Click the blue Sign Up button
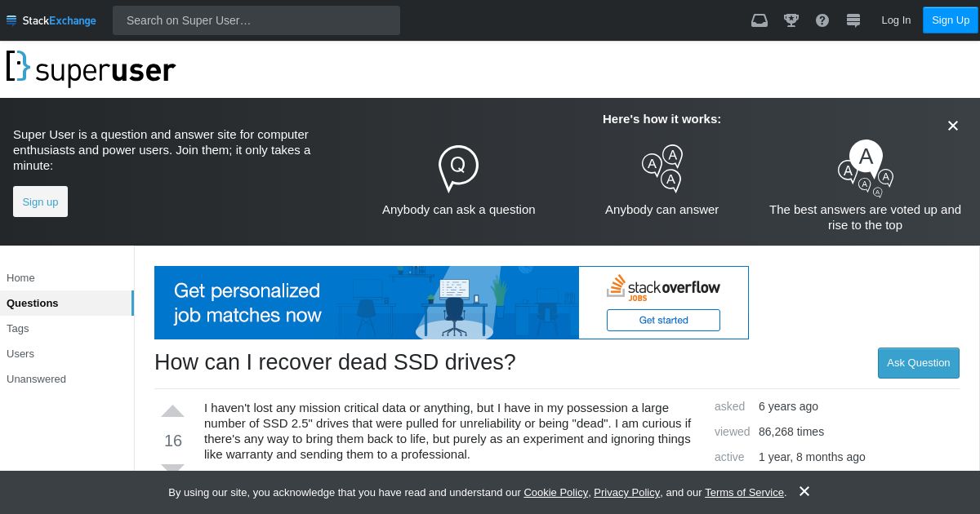The width and height of the screenshot is (980, 514). tap(951, 20)
